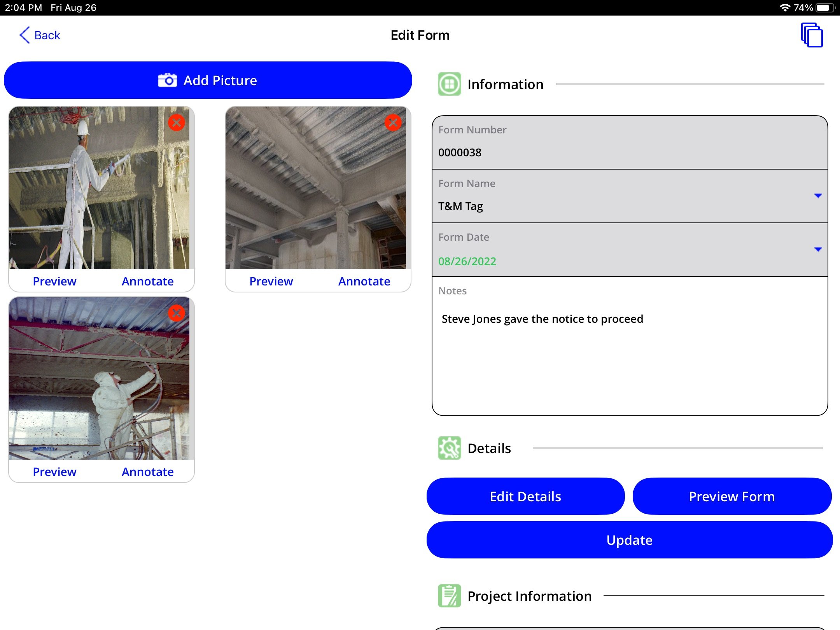Annotate the second ceiling beams photo

point(364,281)
